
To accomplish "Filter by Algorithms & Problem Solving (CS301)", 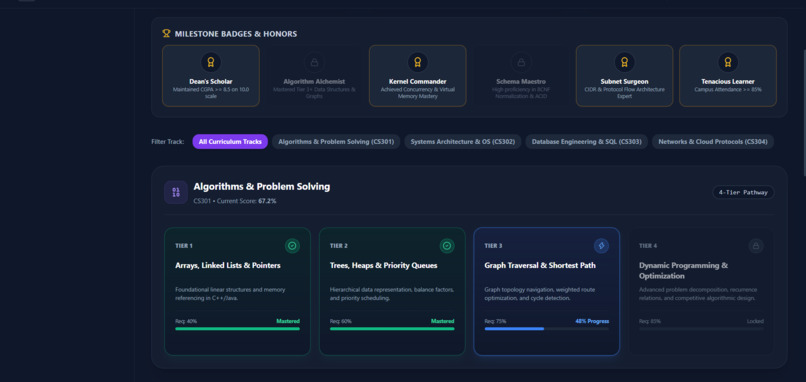I will tap(336, 141).
